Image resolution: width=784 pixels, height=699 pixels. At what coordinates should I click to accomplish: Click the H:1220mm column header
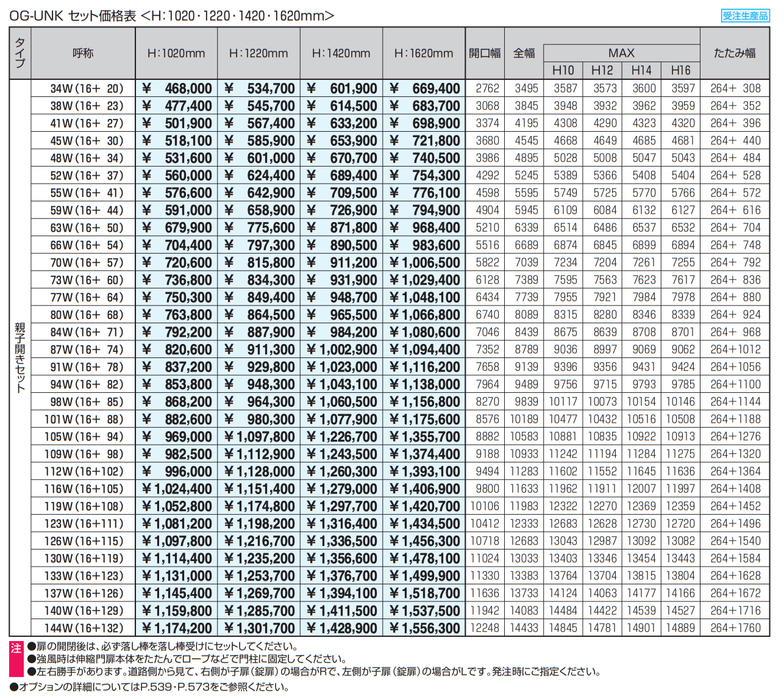(x=258, y=53)
